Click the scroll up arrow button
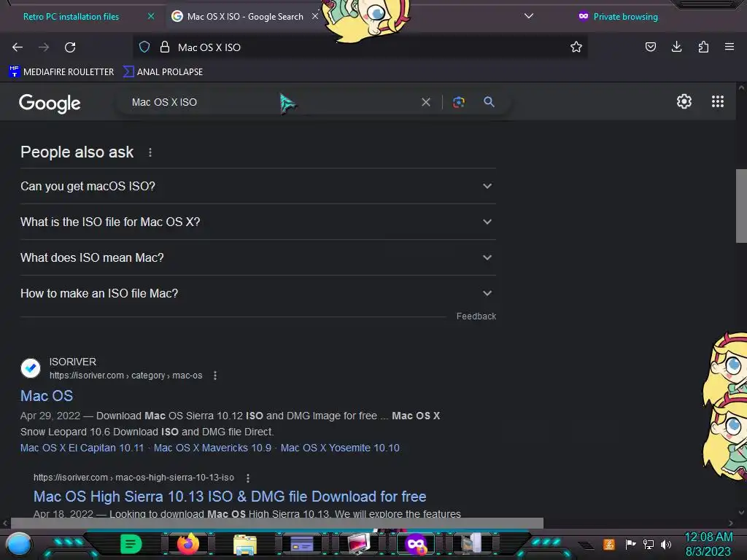The image size is (747, 560). tap(741, 87)
